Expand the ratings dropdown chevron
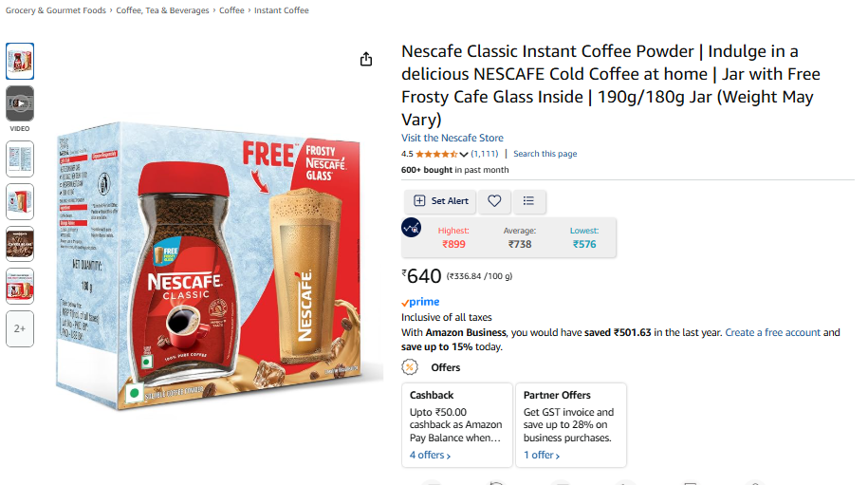The width and height of the screenshot is (868, 485). point(464,155)
